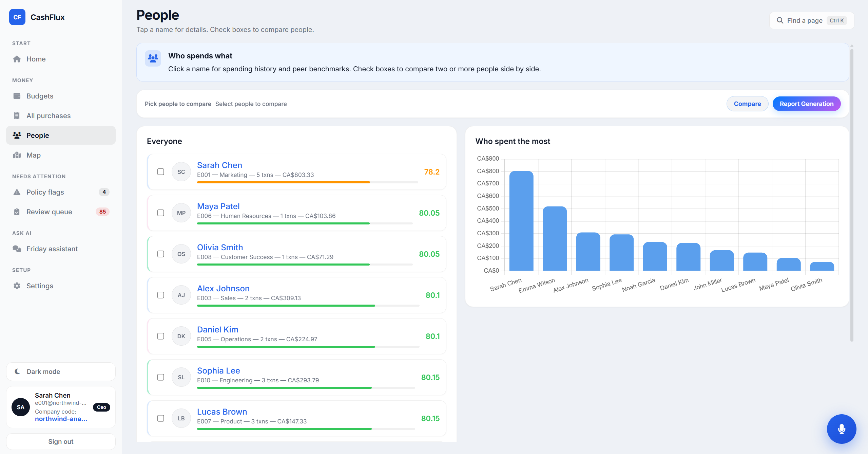
Task: Open Alex Johnson's name link
Action: coord(223,289)
